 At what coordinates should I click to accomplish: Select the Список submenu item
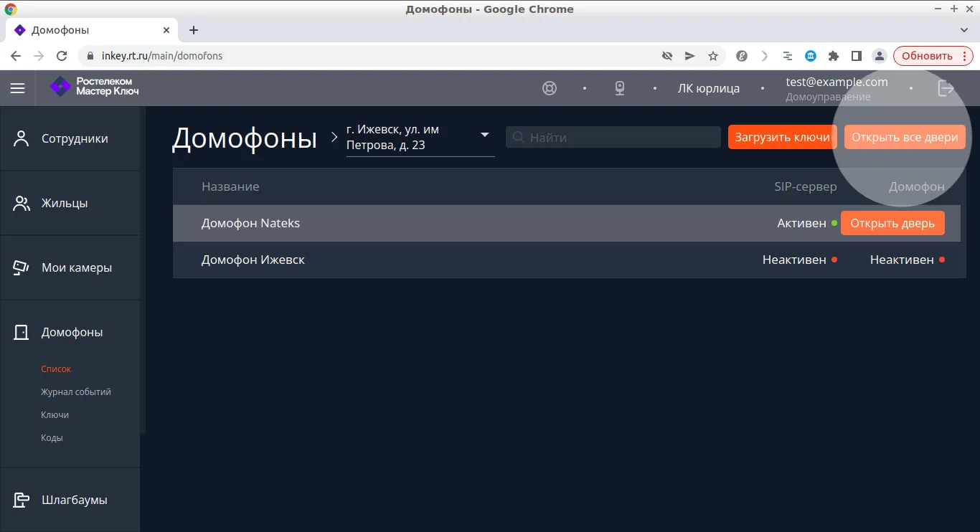[56, 369]
